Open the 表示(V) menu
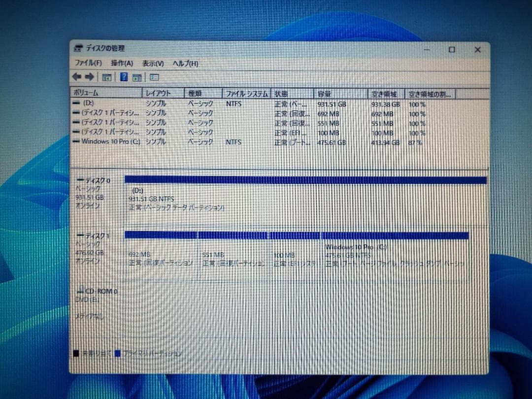This screenshot has height=399, width=532. [153, 63]
